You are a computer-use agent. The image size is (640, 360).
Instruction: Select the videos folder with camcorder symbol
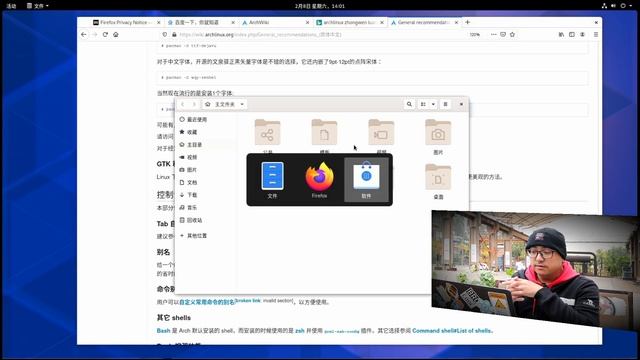click(381, 132)
